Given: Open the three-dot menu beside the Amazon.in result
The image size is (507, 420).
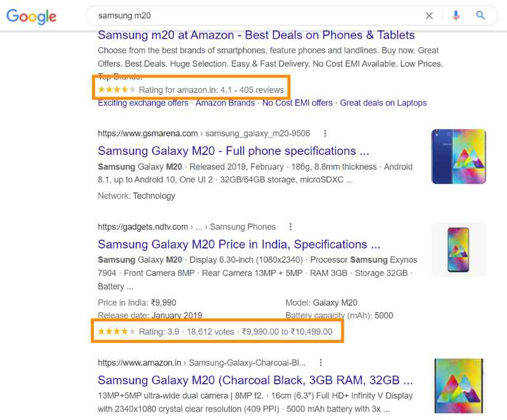Looking at the screenshot, I should coord(321,362).
